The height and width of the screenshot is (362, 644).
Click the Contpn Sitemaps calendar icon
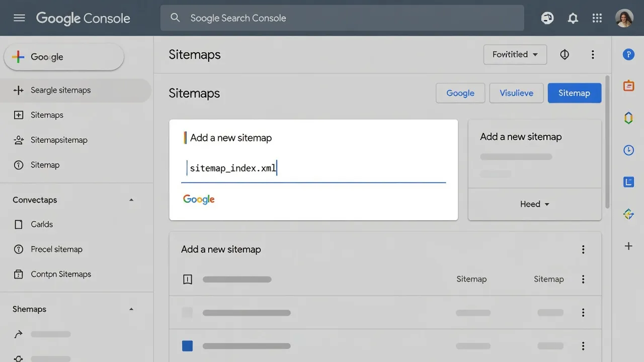(19, 274)
